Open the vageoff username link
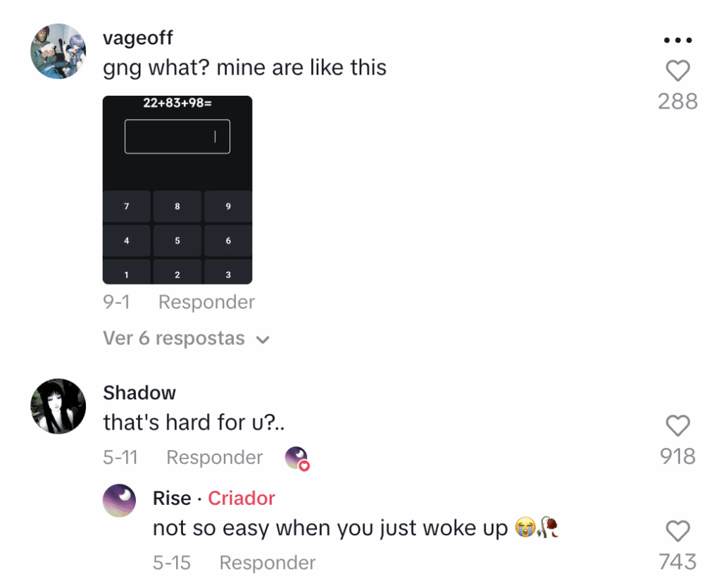 pos(138,38)
